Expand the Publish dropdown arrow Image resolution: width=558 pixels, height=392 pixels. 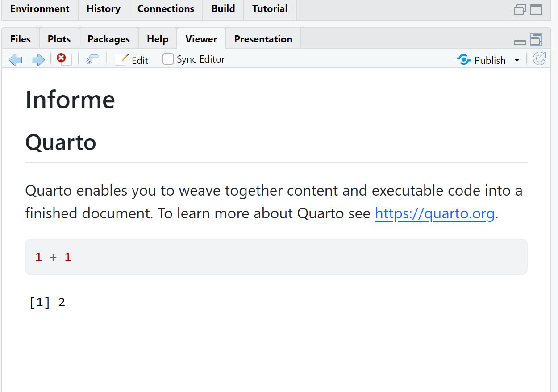pos(517,60)
